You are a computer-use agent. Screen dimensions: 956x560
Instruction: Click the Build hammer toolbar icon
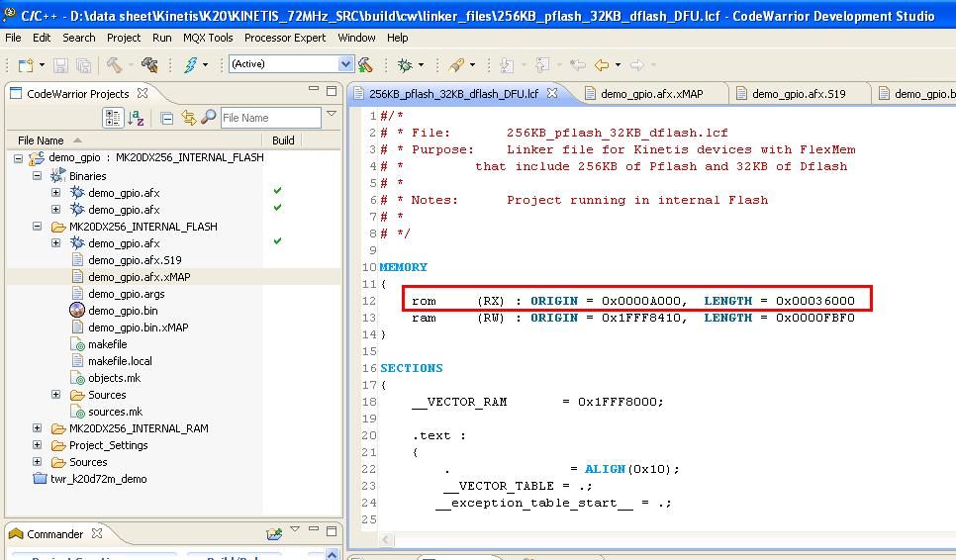114,64
